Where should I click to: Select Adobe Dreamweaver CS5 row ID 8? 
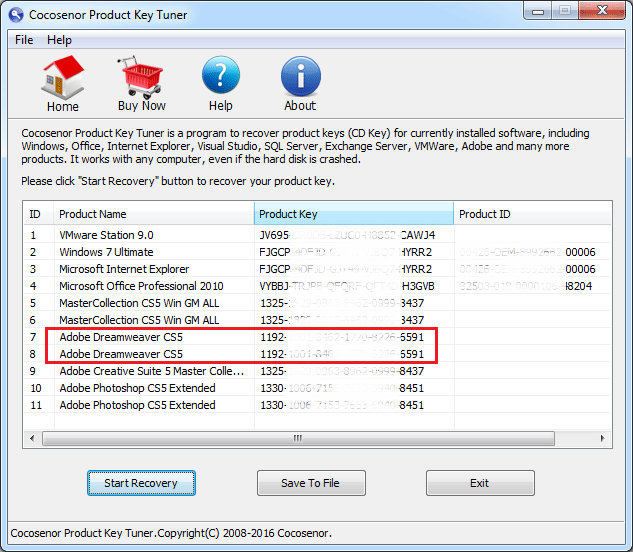click(x=317, y=354)
